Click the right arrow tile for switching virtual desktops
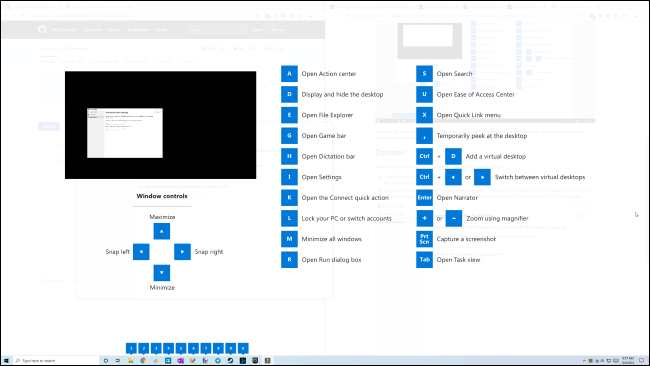The height and width of the screenshot is (366, 650). click(483, 177)
